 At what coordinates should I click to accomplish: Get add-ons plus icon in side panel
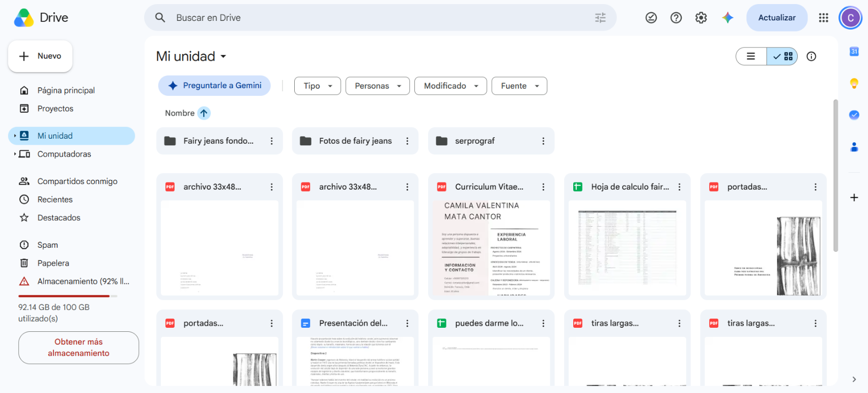tap(854, 197)
